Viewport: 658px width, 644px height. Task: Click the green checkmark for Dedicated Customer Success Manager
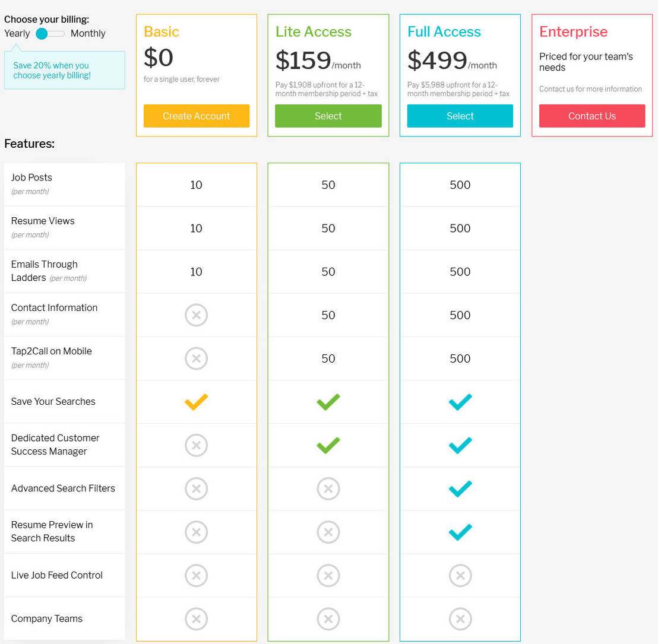click(x=328, y=445)
